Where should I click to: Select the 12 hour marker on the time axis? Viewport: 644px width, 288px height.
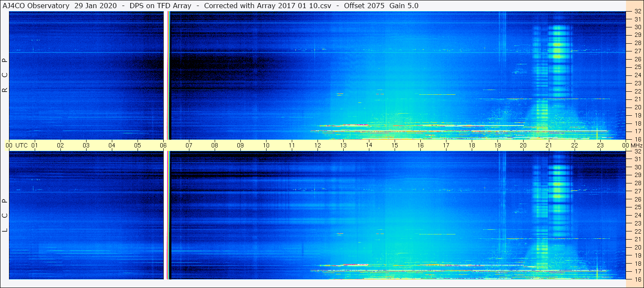click(x=318, y=145)
